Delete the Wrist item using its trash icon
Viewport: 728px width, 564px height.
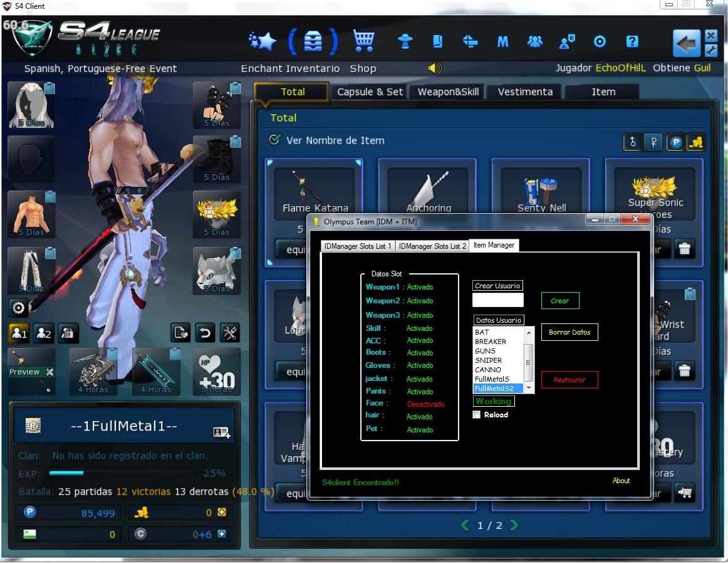(684, 371)
